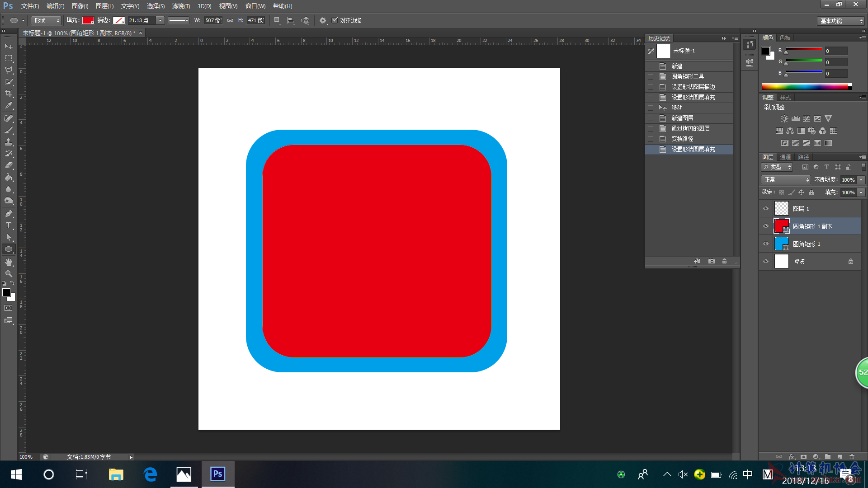The width and height of the screenshot is (868, 488).
Task: Open the 基本功能 workspace dropdown
Action: tap(841, 21)
